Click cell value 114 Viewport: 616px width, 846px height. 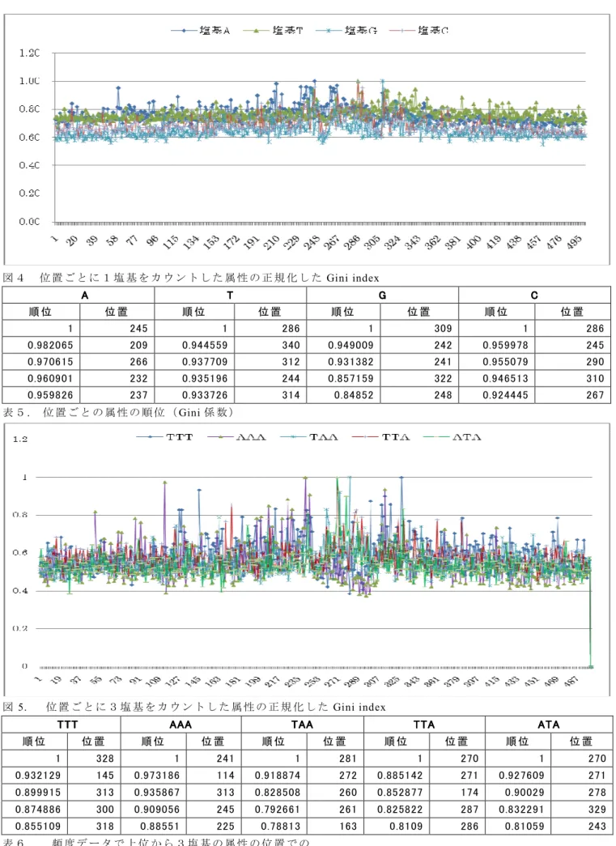point(226,776)
